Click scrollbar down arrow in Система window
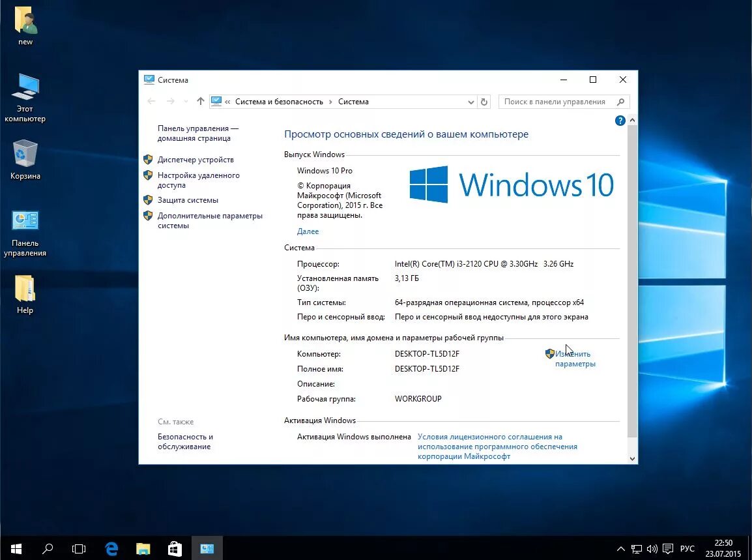This screenshot has height=560, width=752. pyautogui.click(x=632, y=459)
